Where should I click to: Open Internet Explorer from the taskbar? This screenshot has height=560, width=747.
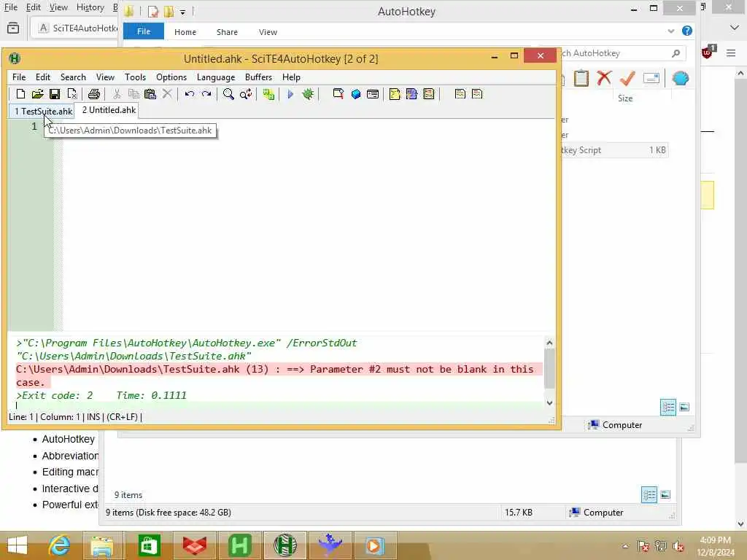tap(59, 545)
